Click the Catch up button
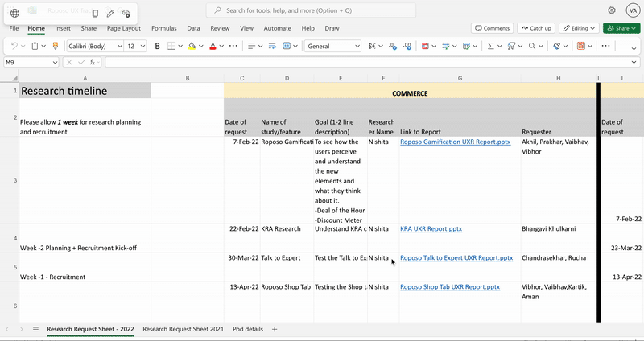This screenshot has height=341, width=644. (536, 28)
